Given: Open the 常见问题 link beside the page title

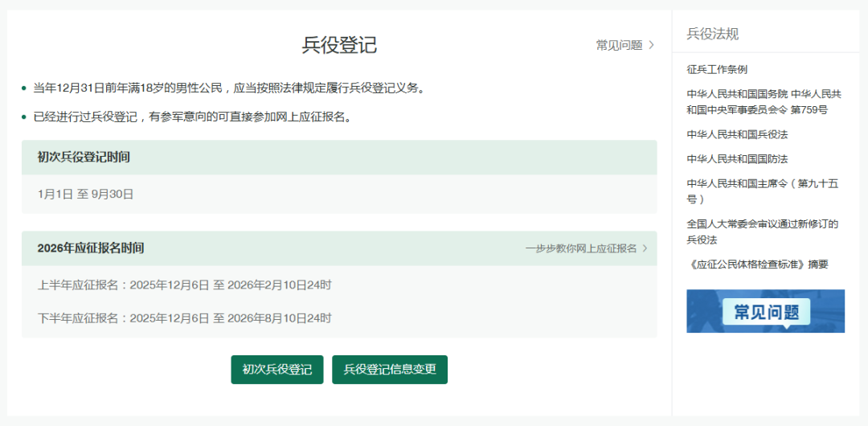Looking at the screenshot, I should (x=619, y=45).
